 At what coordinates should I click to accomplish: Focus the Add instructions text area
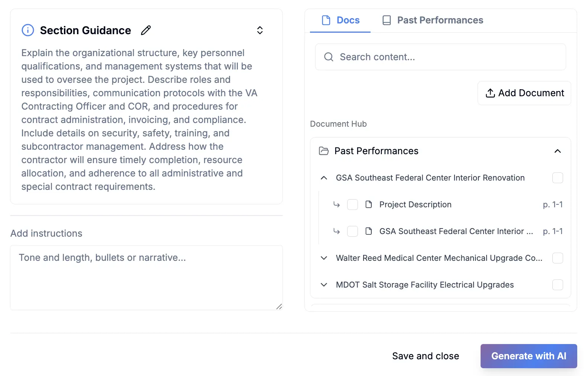click(146, 277)
